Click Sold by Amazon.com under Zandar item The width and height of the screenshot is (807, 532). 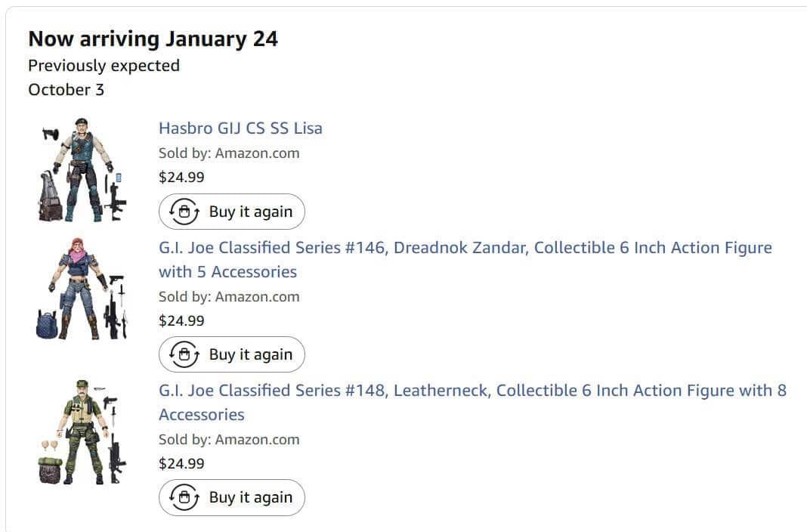coord(229,296)
